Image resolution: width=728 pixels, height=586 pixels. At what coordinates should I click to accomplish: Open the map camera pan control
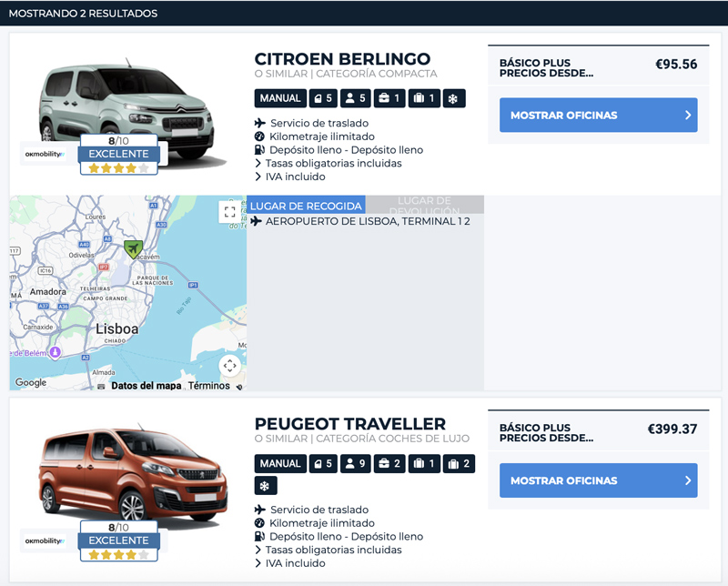(230, 366)
